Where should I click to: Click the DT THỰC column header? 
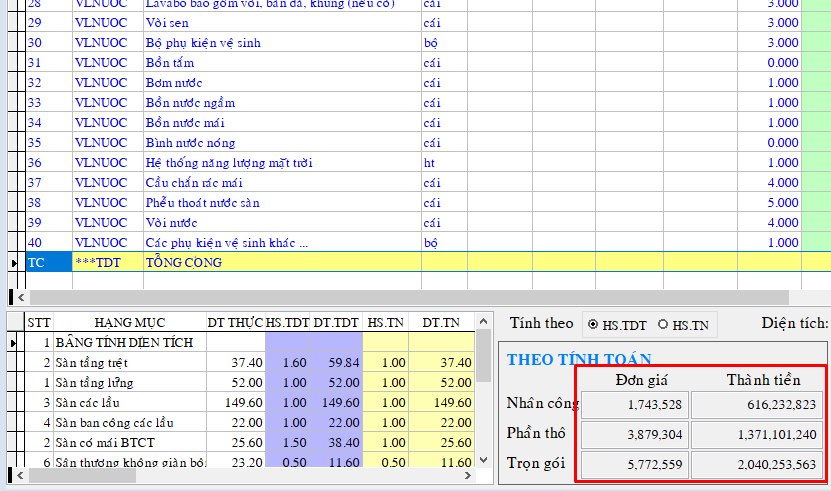coord(234,322)
